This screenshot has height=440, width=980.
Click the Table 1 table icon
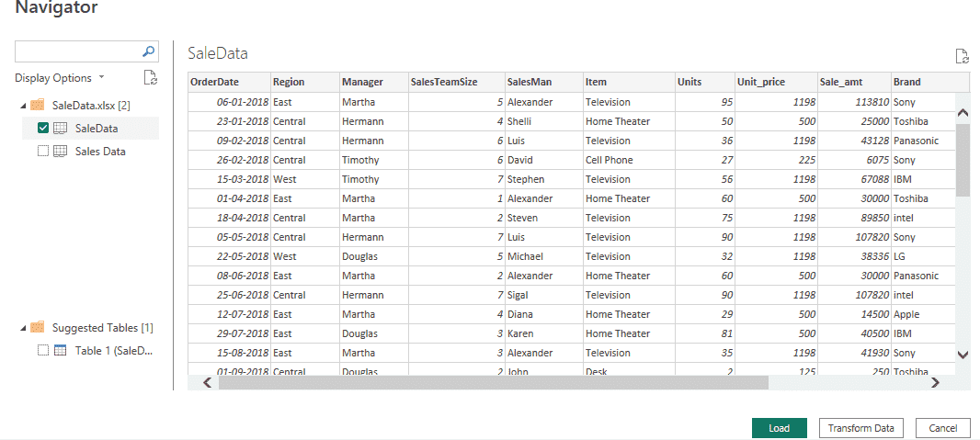coord(60,351)
